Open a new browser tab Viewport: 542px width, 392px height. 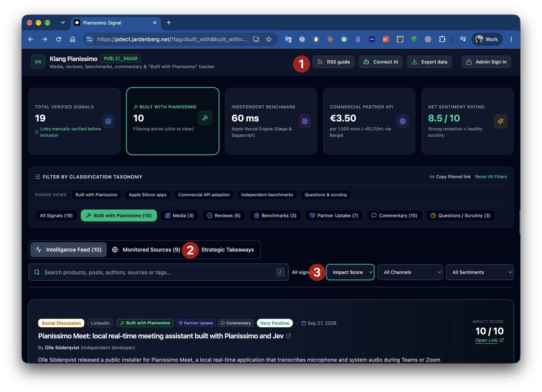pyautogui.click(x=169, y=22)
